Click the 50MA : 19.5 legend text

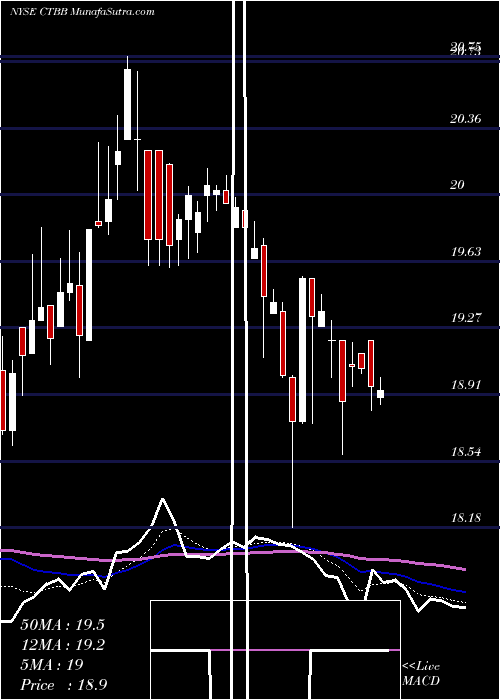click(x=62, y=624)
